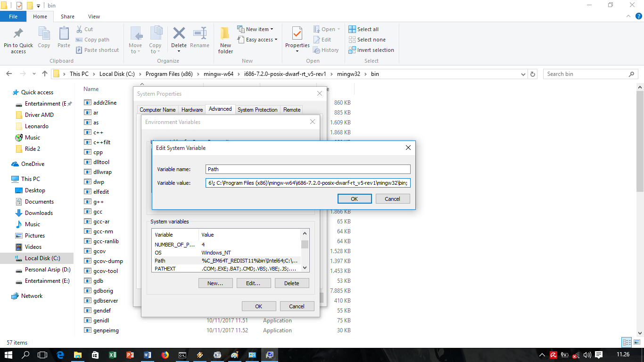Expand the Move to dropdown
This screenshot has height=362, width=644.
[135, 39]
